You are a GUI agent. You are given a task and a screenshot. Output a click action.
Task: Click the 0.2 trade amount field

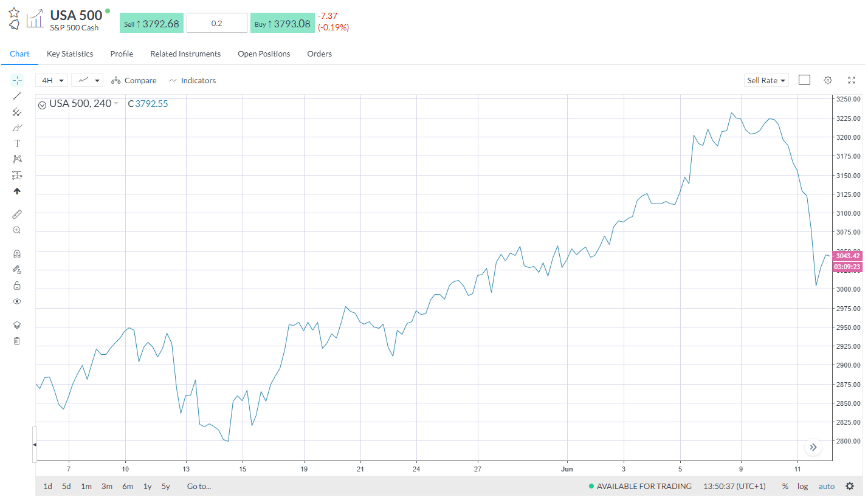tap(216, 22)
